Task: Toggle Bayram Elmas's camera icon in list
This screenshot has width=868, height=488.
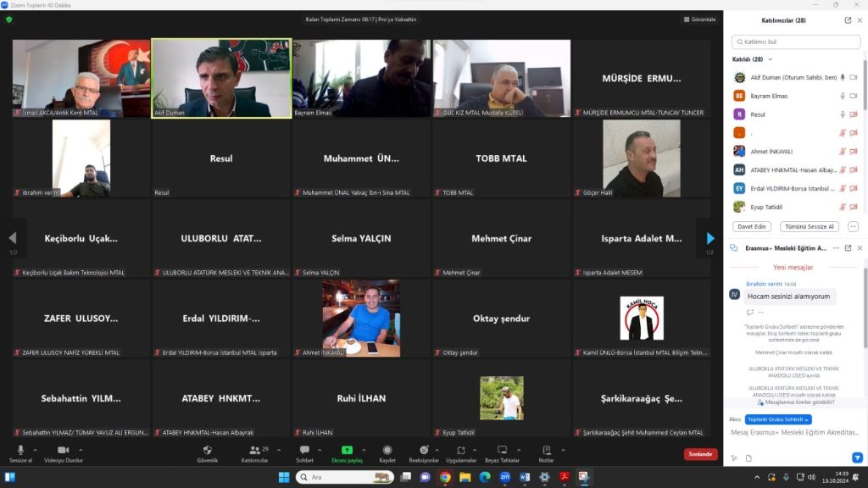Action: pos(854,96)
